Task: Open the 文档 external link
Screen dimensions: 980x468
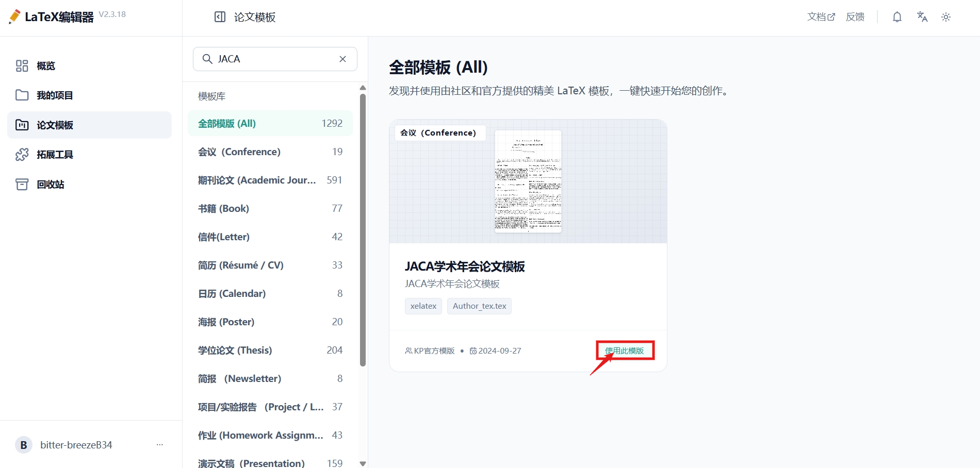Action: [x=821, y=17]
